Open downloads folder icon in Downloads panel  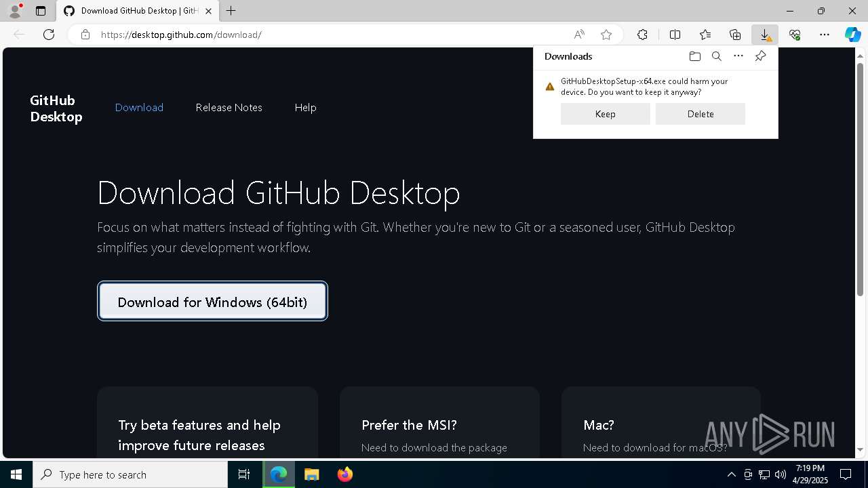[x=694, y=56]
